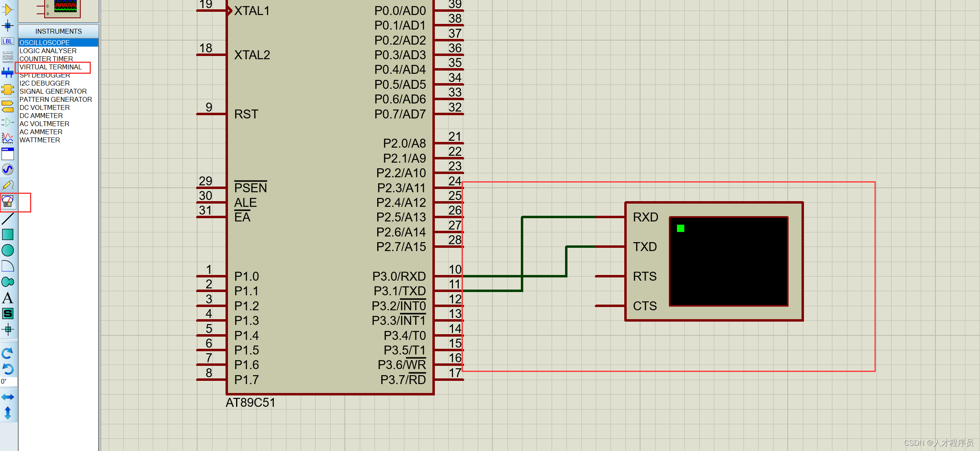This screenshot has height=451, width=980.
Task: Flip selection with X-Mirror arrow
Action: [x=8, y=397]
